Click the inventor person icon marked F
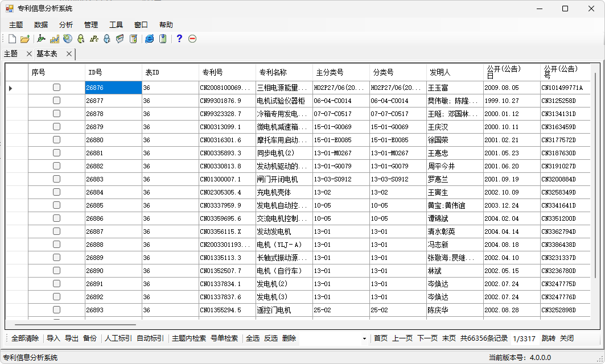This screenshot has height=364, width=605. coord(107,39)
